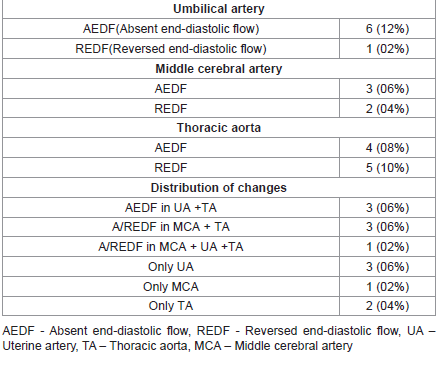Click the Only MCA row label
Screen dimensions: 443x365
coord(171,287)
